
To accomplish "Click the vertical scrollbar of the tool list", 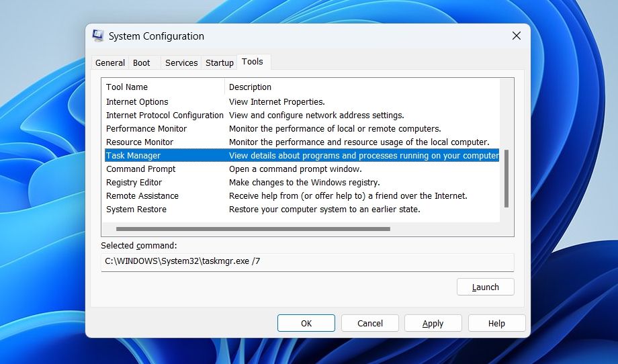I will tap(506, 179).
